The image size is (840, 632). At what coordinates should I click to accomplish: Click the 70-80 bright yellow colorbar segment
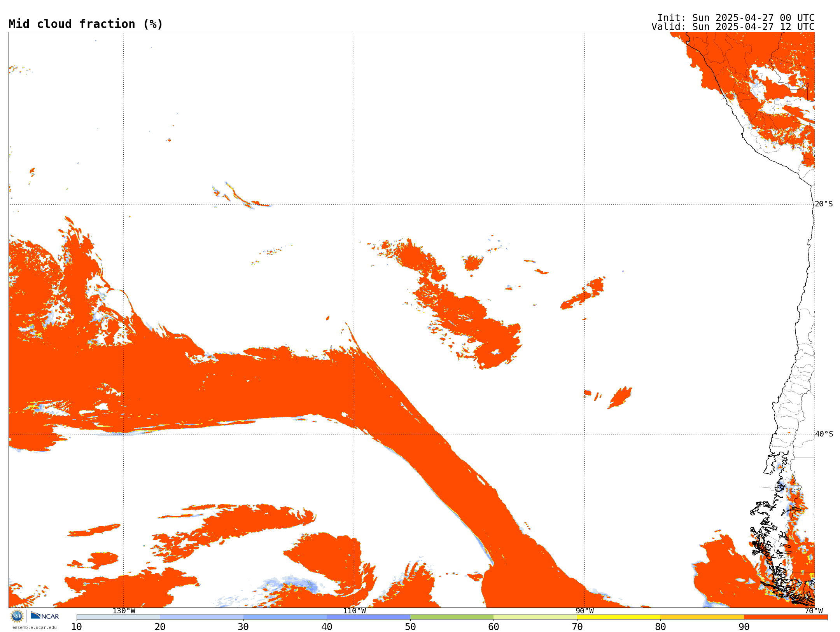tap(619, 617)
